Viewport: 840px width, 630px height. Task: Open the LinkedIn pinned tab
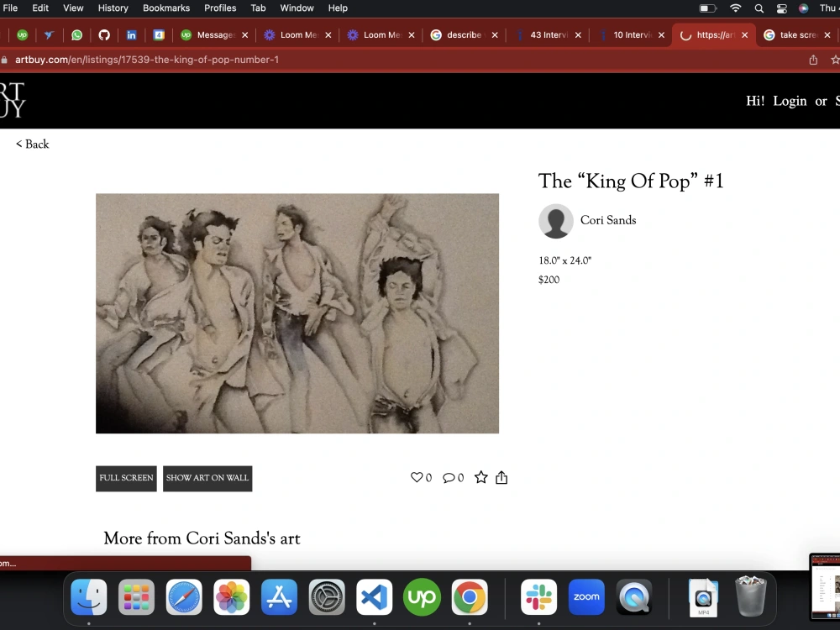click(x=131, y=34)
